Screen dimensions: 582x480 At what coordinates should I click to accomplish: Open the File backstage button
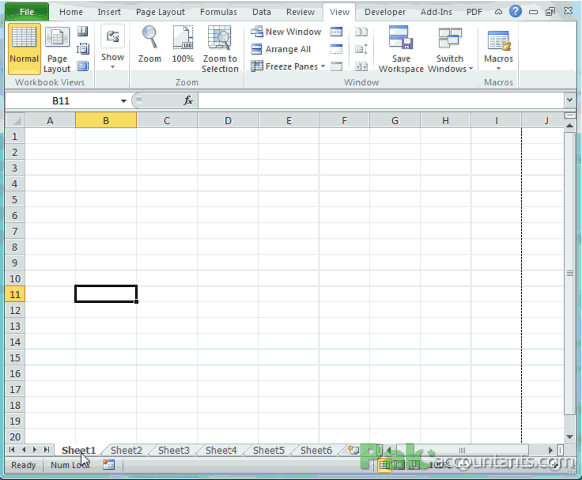pyautogui.click(x=27, y=12)
